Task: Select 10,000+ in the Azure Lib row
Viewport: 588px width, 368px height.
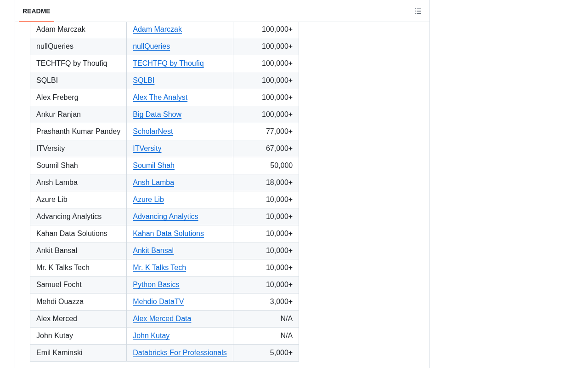Action: pyautogui.click(x=279, y=200)
